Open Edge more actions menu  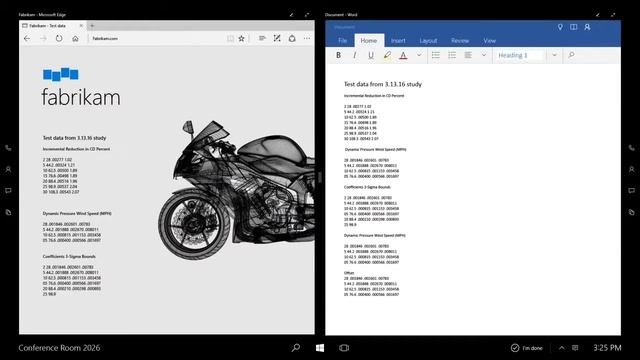(307, 38)
